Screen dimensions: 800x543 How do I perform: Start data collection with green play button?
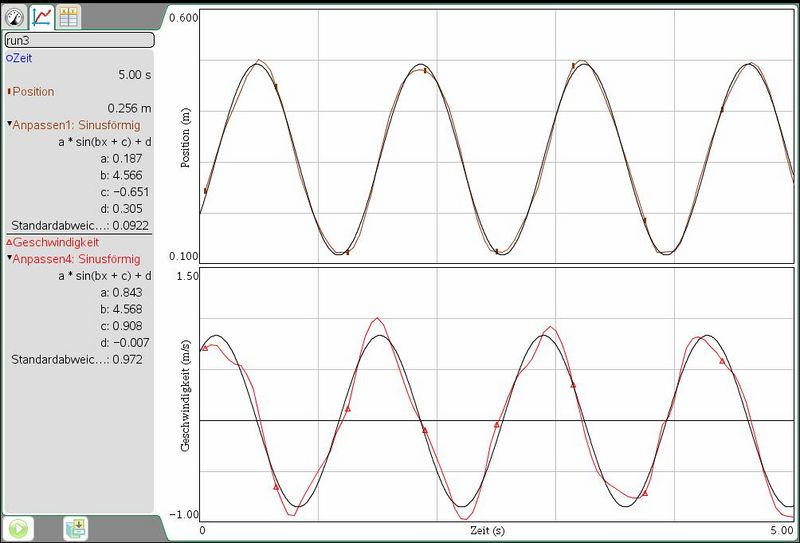17,528
